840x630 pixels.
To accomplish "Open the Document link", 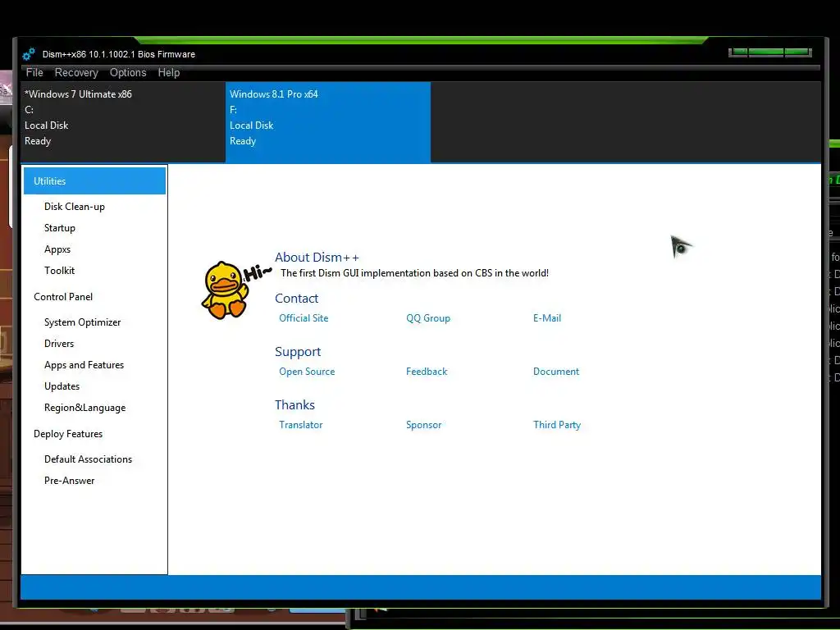I will click(556, 372).
